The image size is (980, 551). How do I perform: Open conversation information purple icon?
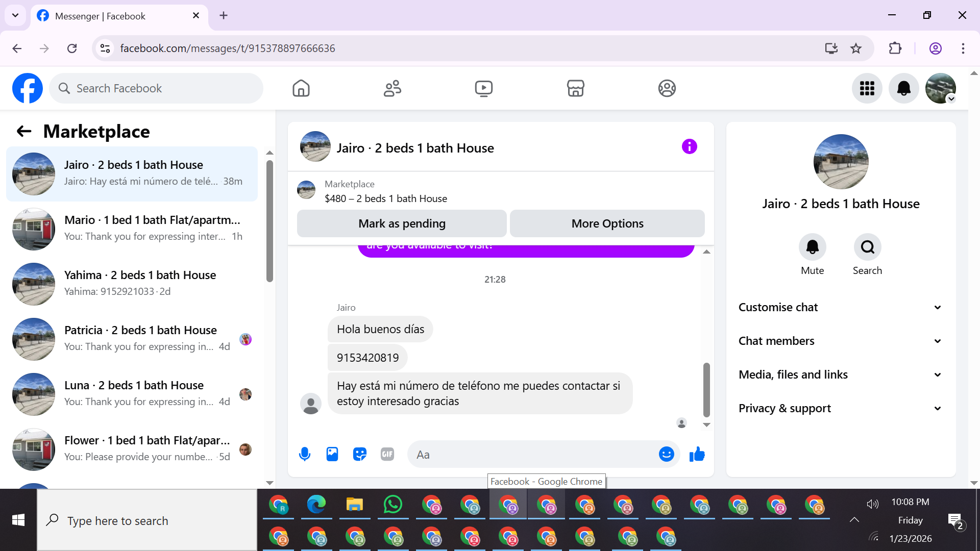coord(689,147)
